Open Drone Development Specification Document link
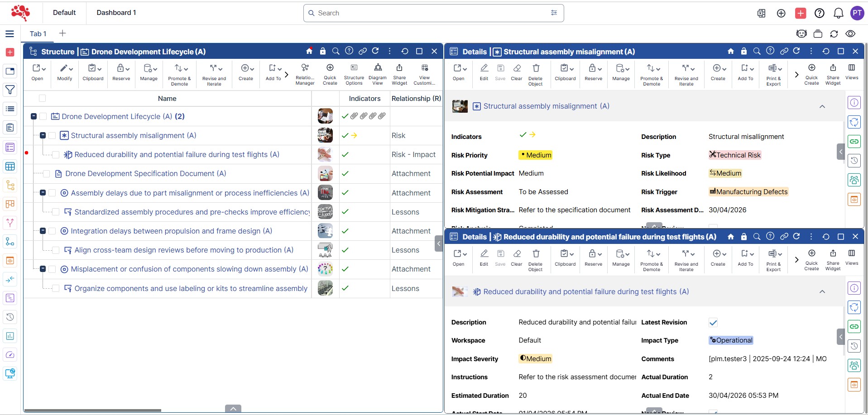 pos(145,174)
